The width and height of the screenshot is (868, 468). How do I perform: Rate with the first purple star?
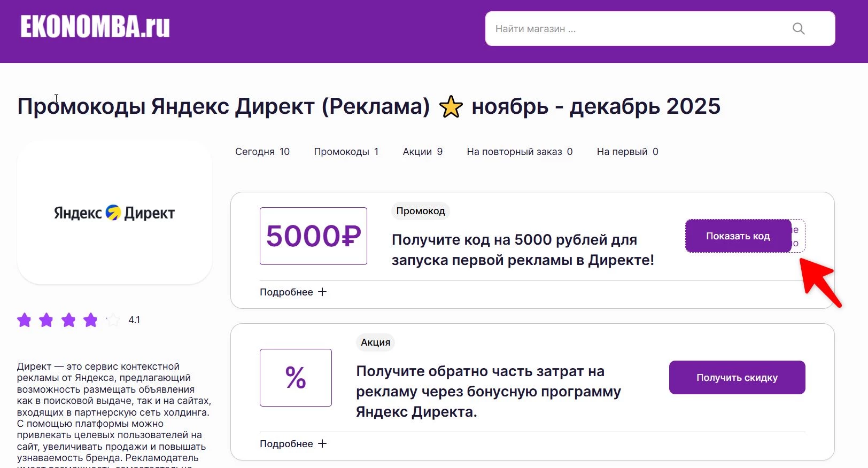(x=24, y=320)
